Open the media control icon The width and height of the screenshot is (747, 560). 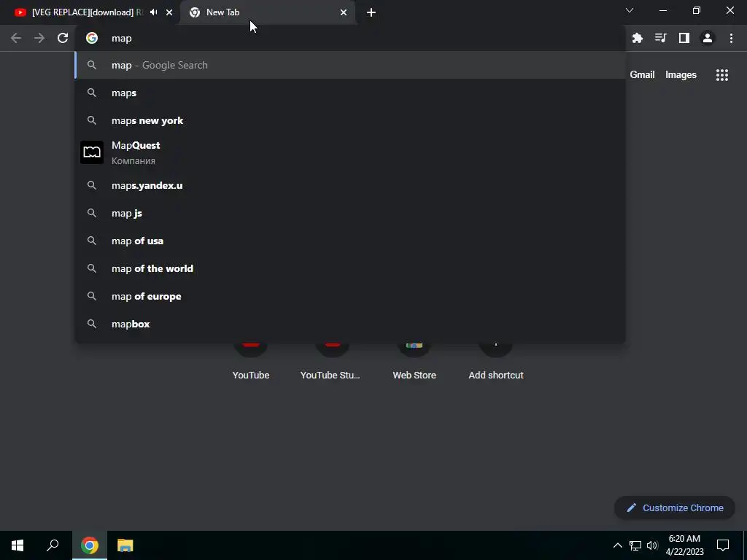(660, 38)
